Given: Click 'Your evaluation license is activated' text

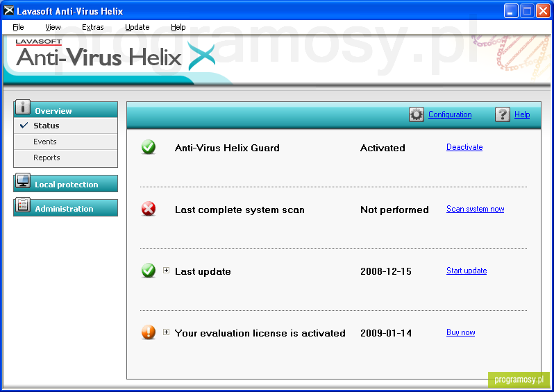Looking at the screenshot, I should [x=260, y=333].
